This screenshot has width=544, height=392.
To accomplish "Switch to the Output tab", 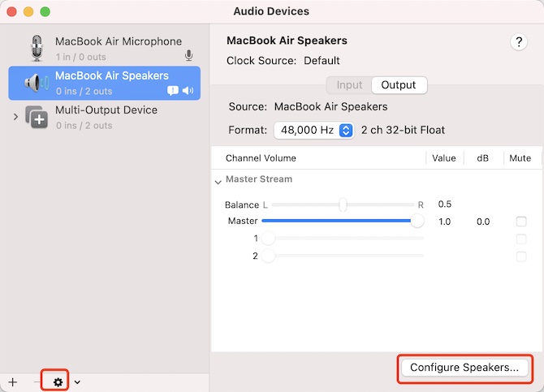I will pyautogui.click(x=399, y=85).
